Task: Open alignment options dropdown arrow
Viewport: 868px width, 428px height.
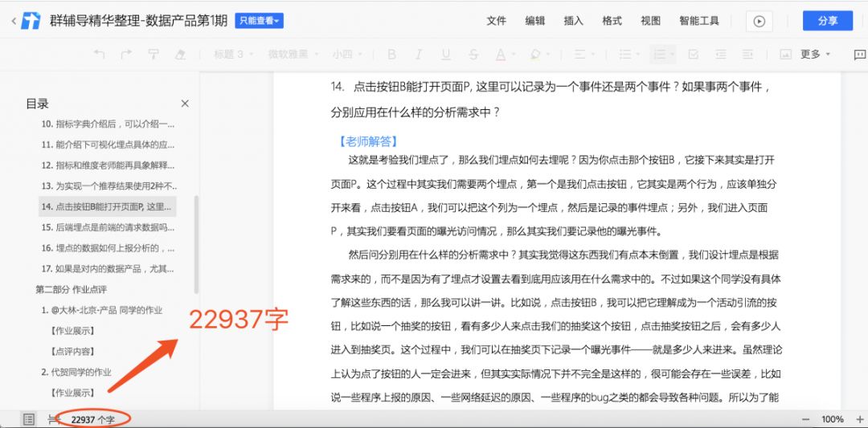Action: click(593, 54)
